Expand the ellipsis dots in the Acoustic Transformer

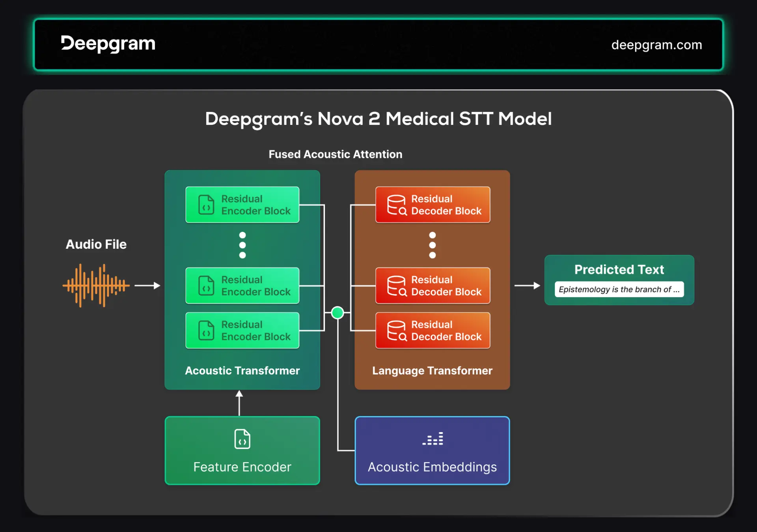pyautogui.click(x=242, y=245)
